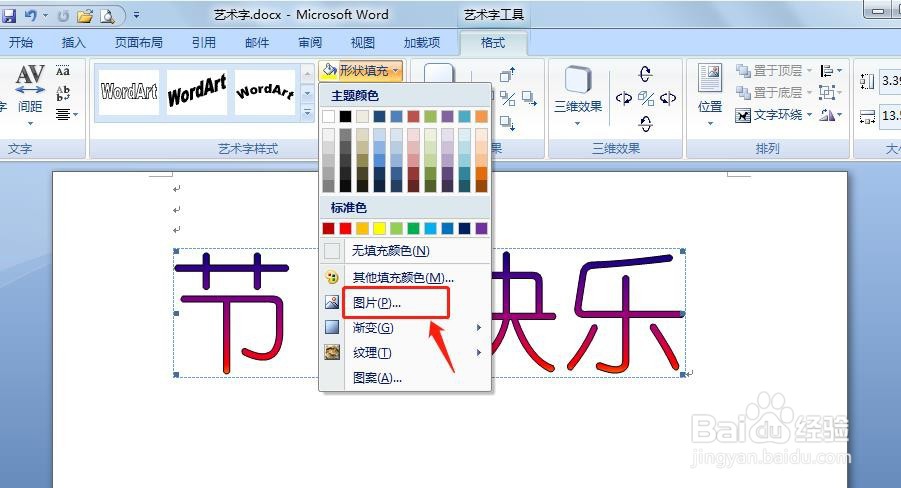The height and width of the screenshot is (488, 901).
Task: Pick the black theme color swatch
Action: (x=345, y=117)
